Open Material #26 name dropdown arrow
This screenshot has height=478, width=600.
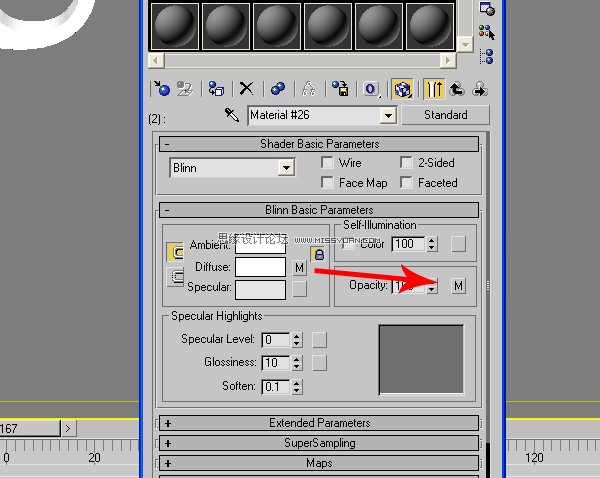388,115
